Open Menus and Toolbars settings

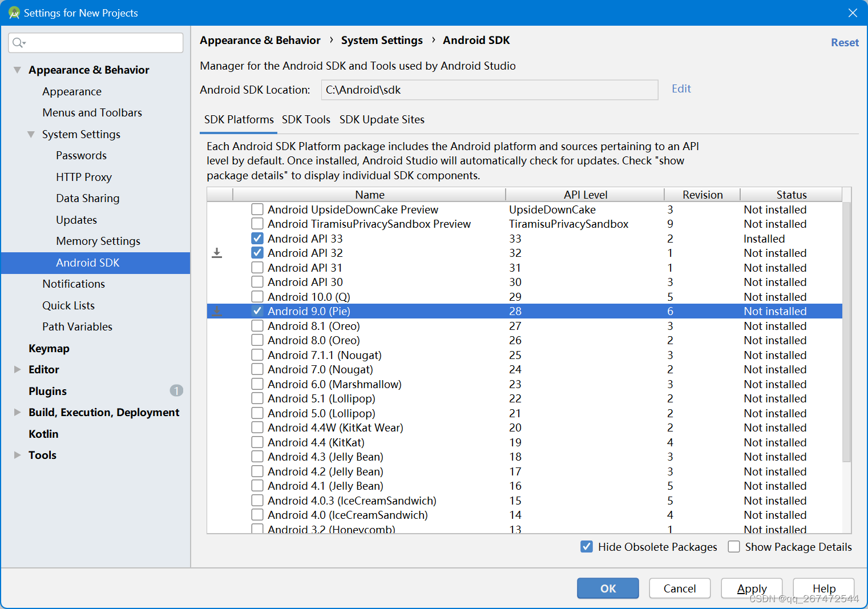click(x=92, y=112)
